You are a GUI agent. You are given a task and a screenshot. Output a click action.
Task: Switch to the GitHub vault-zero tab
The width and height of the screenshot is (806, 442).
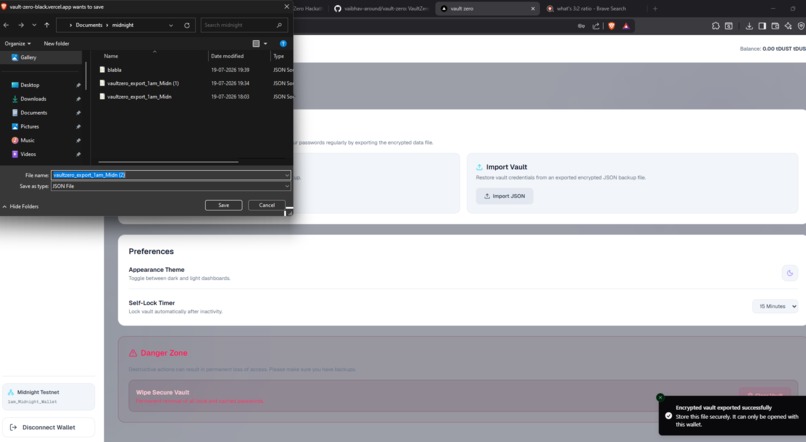380,9
